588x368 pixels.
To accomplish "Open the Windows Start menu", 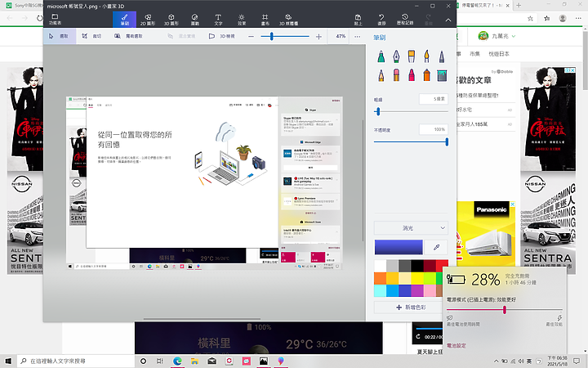I will (9, 361).
